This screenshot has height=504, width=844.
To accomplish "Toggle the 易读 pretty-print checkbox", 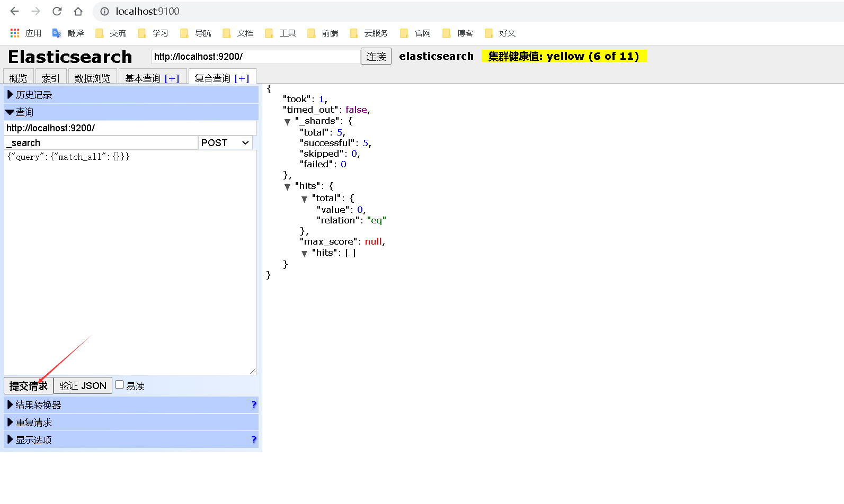I will [x=119, y=385].
